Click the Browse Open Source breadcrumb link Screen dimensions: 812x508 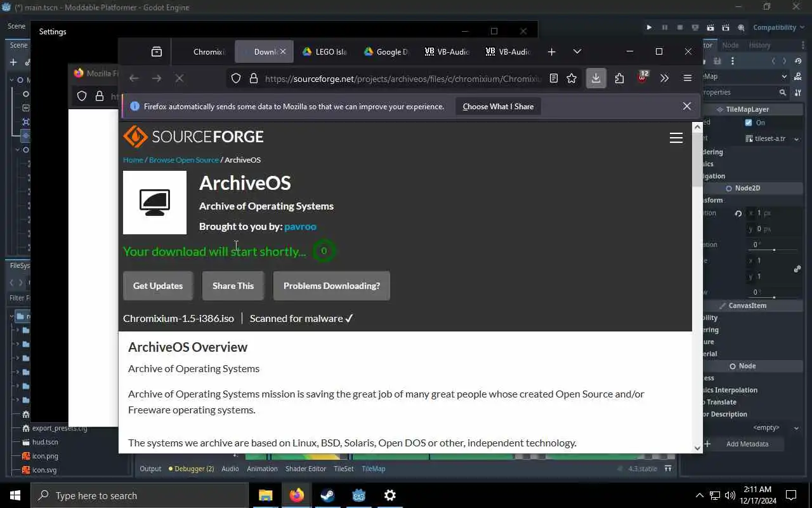pos(184,160)
